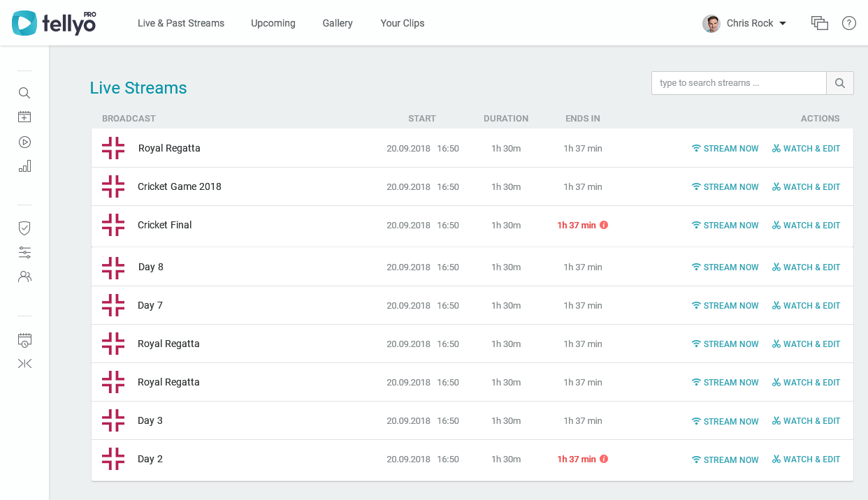This screenshot has height=500, width=868.
Task: Click the Broadcast column header
Action: point(129,119)
